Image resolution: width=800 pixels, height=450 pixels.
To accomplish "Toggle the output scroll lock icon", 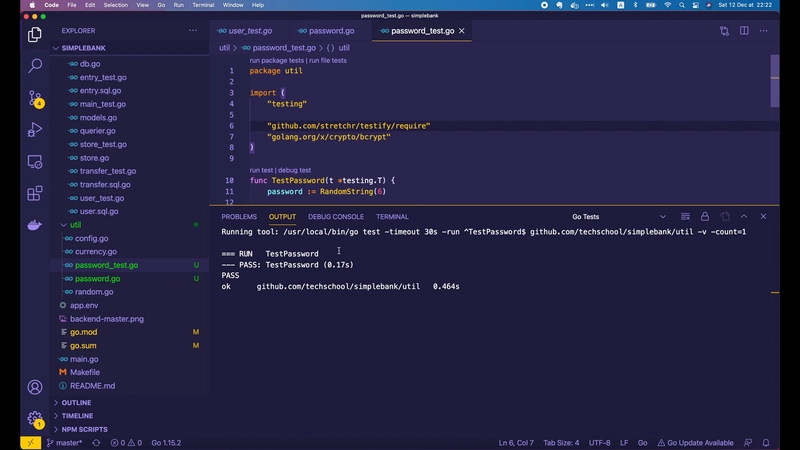I will coord(704,216).
